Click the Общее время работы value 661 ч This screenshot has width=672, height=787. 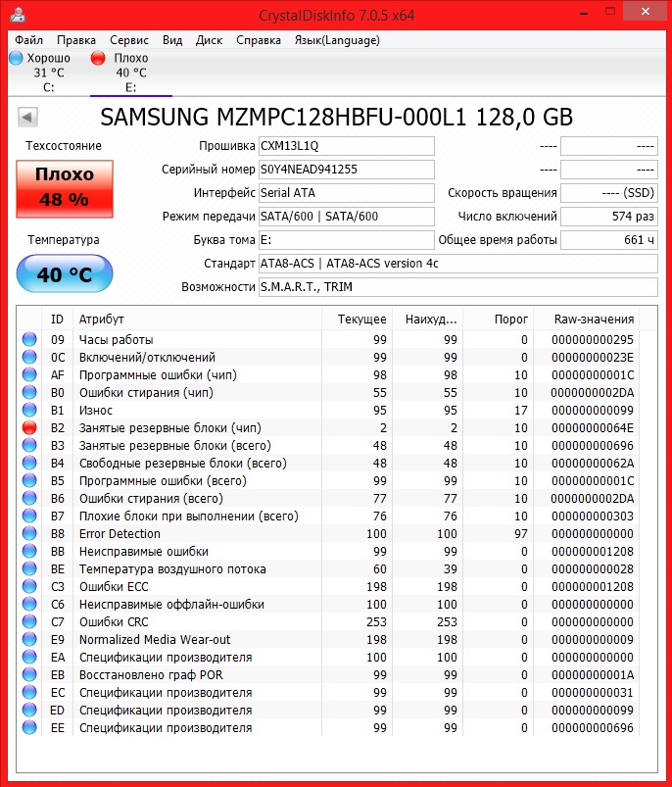[609, 240]
